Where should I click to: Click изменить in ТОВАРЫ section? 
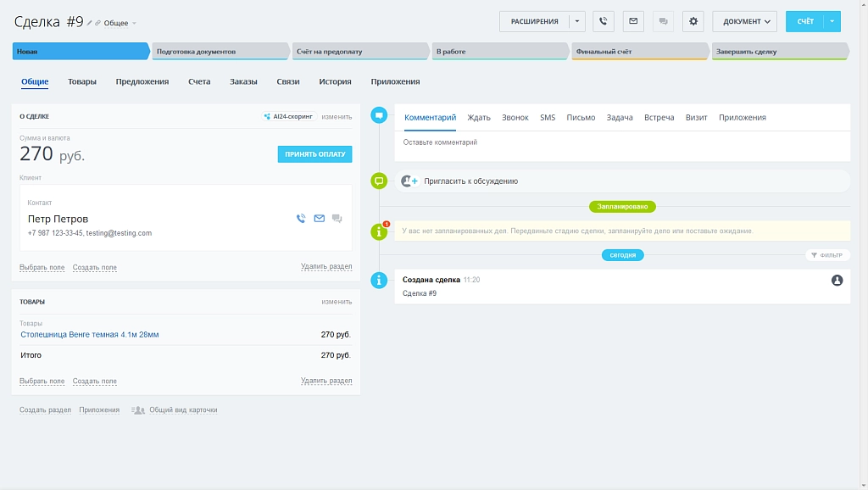337,302
